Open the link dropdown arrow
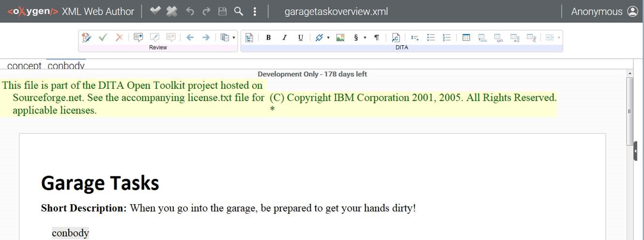Screen dimensions: 644x240 pyautogui.click(x=328, y=37)
